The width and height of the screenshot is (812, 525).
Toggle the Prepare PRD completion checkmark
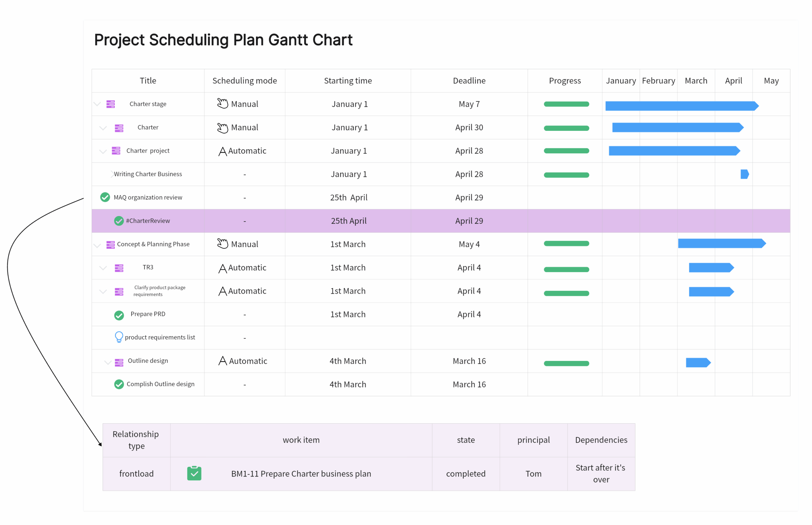pos(119,315)
